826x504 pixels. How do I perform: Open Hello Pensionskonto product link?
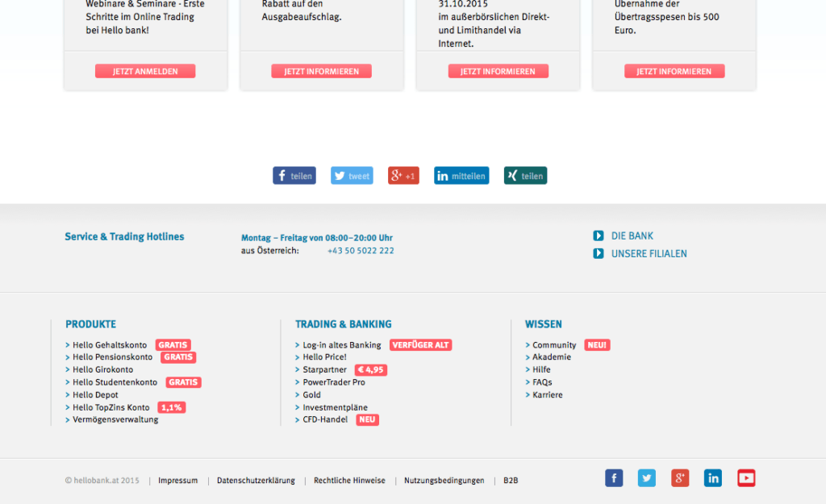[112, 357]
